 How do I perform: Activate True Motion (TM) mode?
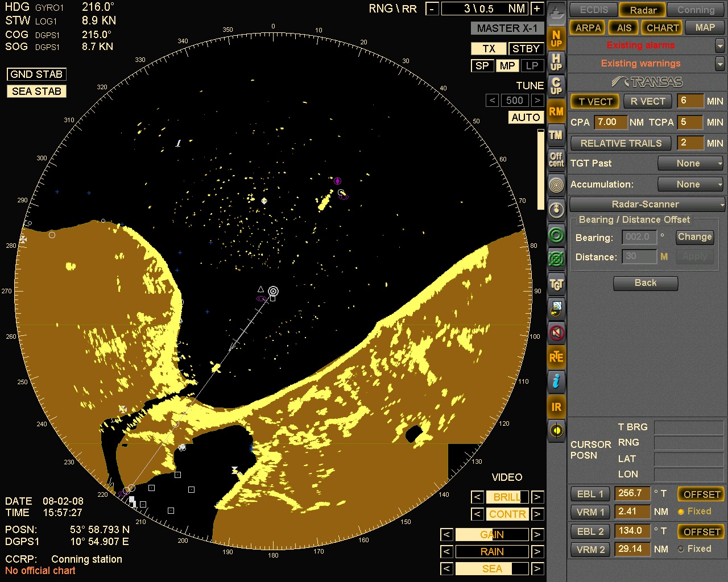click(x=556, y=135)
